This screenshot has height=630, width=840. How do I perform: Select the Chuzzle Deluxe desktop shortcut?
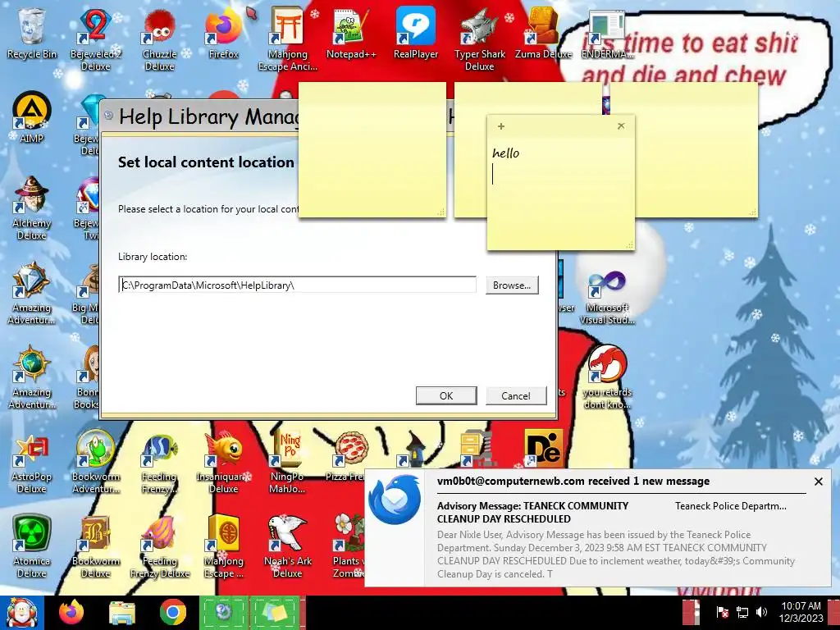coord(159,39)
